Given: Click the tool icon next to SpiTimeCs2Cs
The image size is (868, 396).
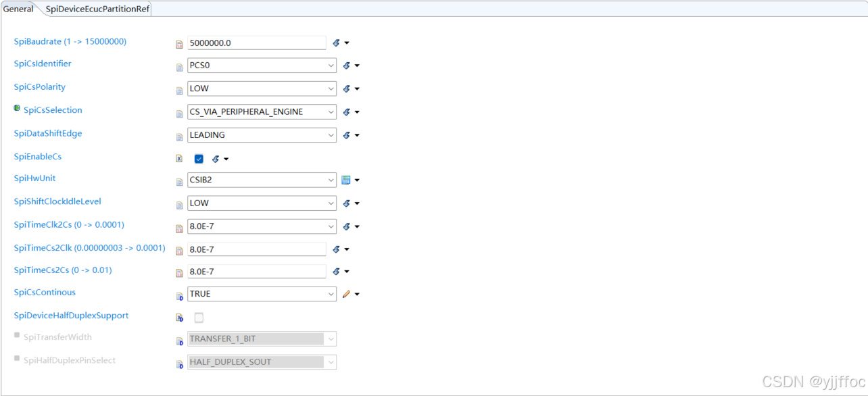Looking at the screenshot, I should click(x=337, y=271).
